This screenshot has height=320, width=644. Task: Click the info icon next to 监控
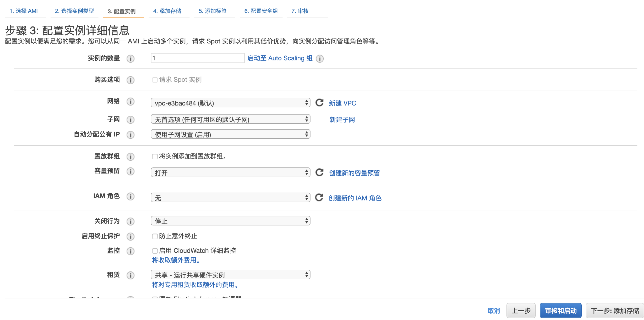(130, 251)
